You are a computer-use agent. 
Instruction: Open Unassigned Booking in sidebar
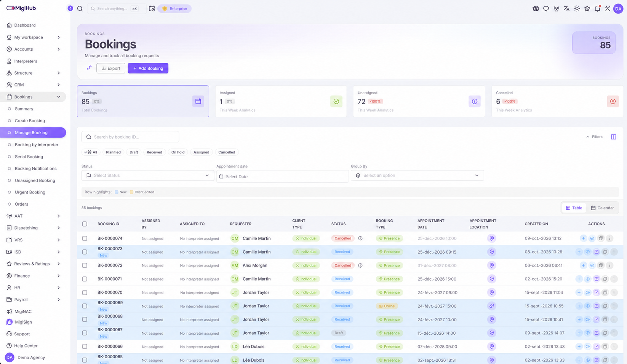click(35, 180)
